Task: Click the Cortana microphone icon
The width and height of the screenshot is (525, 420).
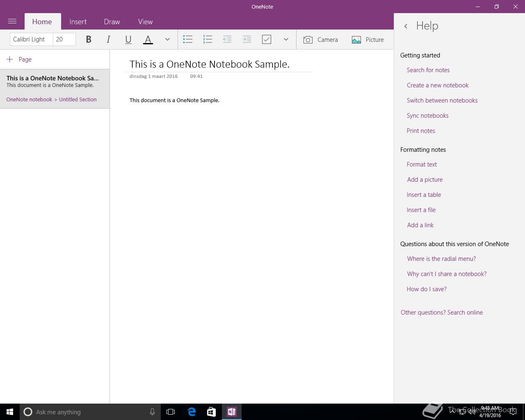Action: tap(152, 412)
